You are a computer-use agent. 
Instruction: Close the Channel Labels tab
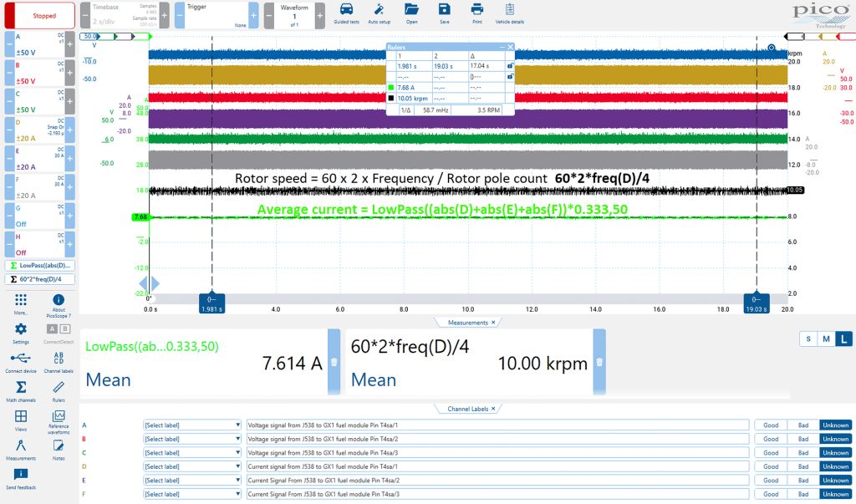pyautogui.click(x=493, y=409)
